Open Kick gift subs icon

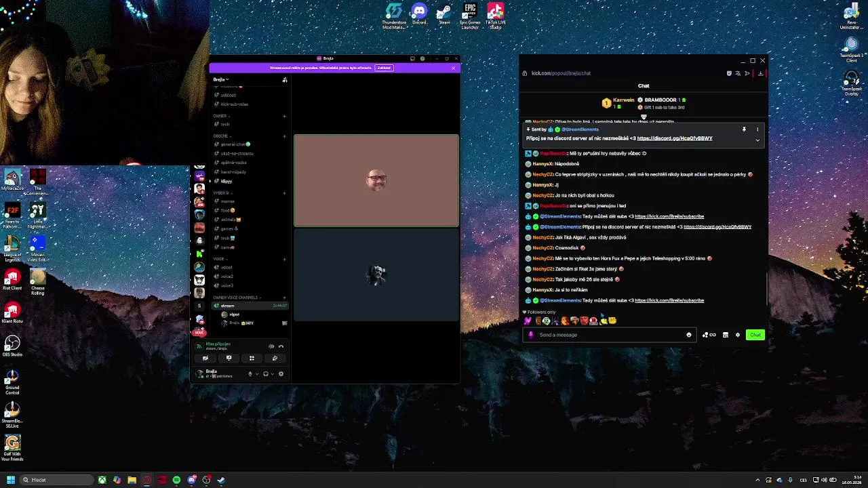(709, 335)
